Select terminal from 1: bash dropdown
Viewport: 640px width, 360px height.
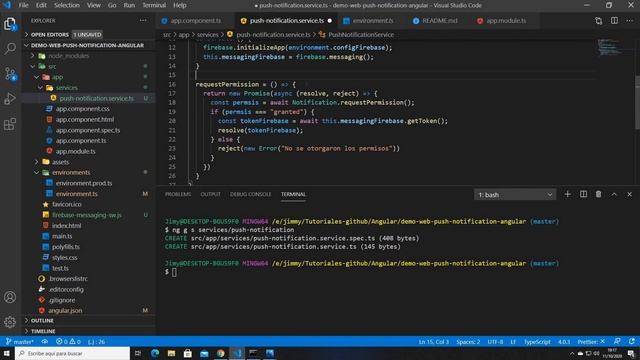tap(515, 195)
